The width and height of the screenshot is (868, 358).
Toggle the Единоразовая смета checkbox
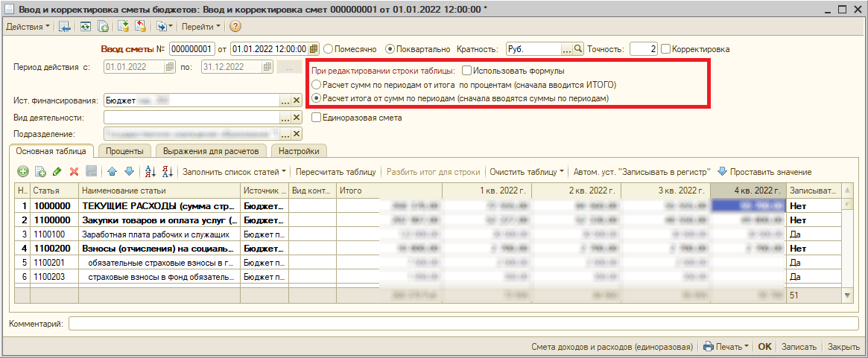(x=317, y=118)
